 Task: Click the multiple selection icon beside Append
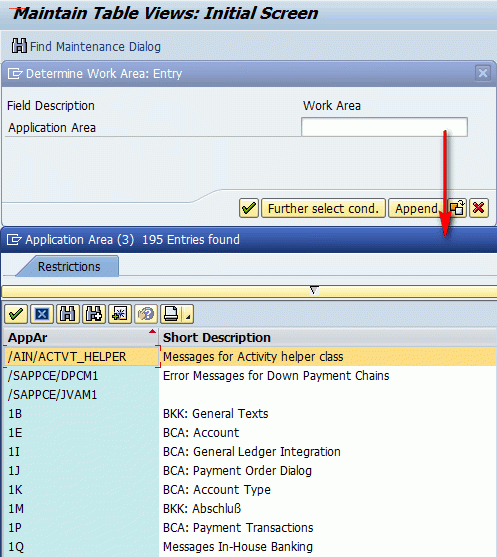457,208
